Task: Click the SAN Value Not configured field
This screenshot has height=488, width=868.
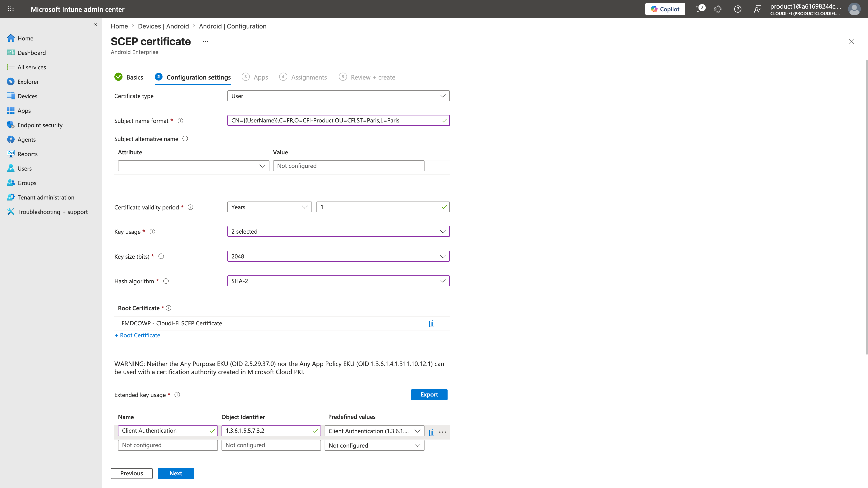Action: pyautogui.click(x=348, y=166)
